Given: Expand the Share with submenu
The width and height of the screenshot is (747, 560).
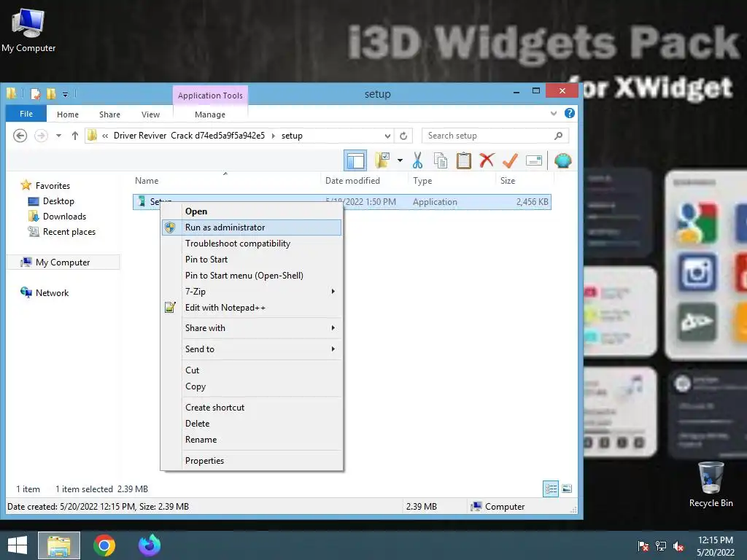Looking at the screenshot, I should (x=252, y=328).
